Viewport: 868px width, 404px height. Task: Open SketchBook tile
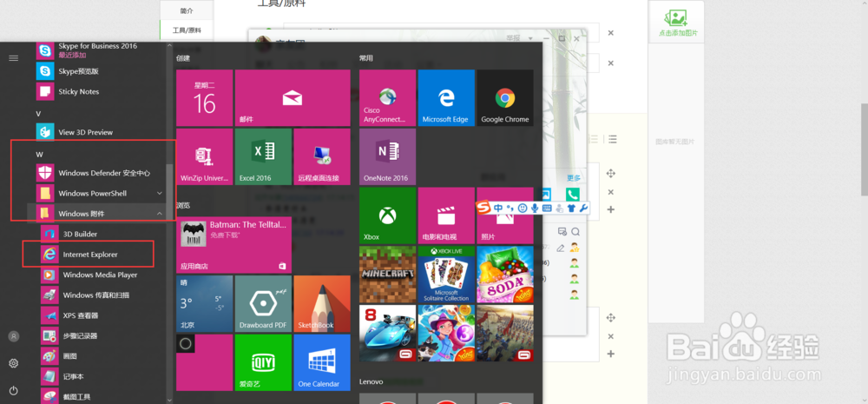tap(322, 304)
